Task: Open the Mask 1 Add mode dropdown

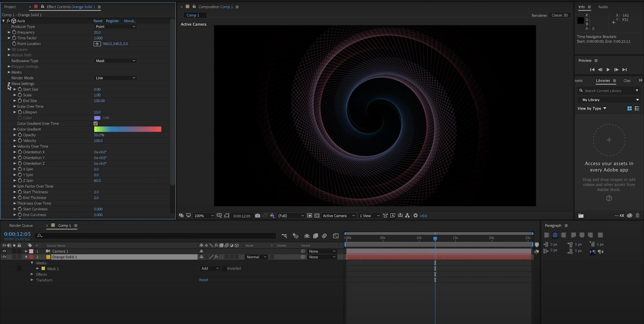Action: [210, 269]
